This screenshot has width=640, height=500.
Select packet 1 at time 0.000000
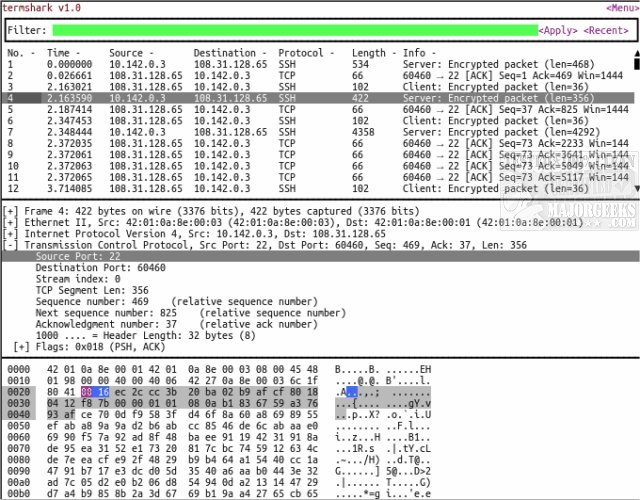coord(318,64)
